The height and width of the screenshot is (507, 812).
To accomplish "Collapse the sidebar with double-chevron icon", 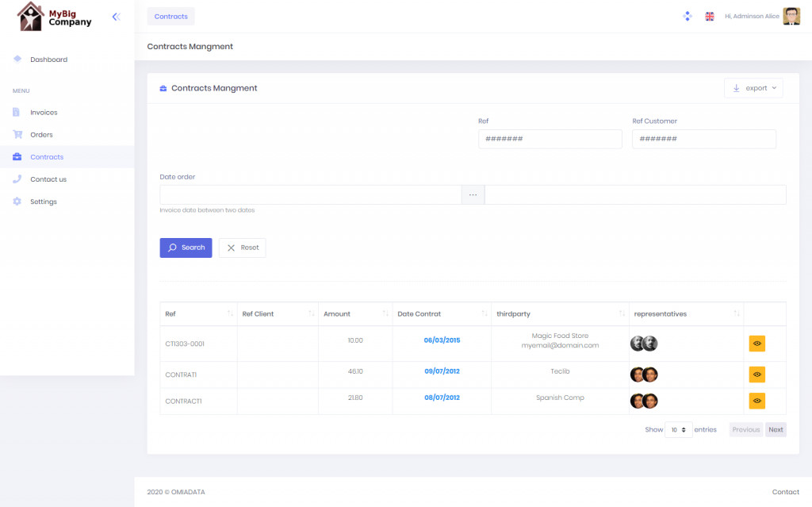I will click(x=117, y=17).
